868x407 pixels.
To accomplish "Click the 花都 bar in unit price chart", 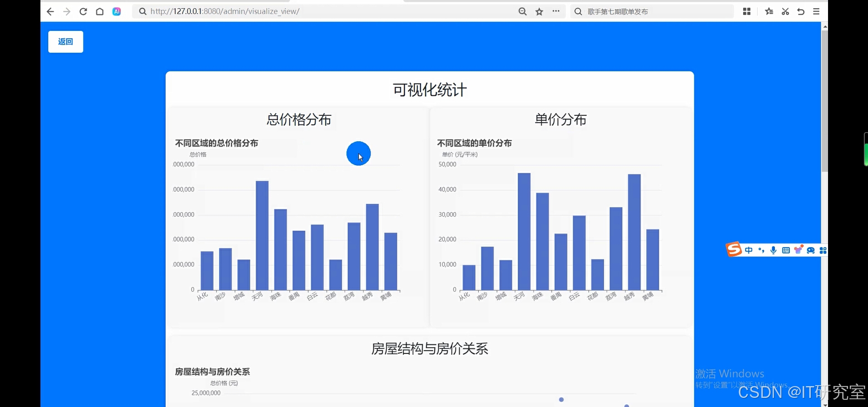I will (598, 274).
